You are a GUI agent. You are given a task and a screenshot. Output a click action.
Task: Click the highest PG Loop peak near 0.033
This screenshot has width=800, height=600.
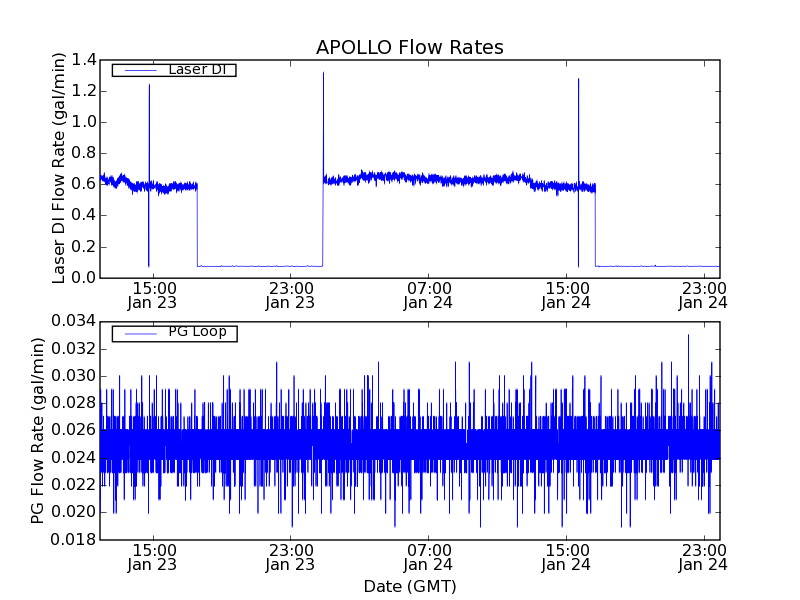pyautogui.click(x=688, y=336)
